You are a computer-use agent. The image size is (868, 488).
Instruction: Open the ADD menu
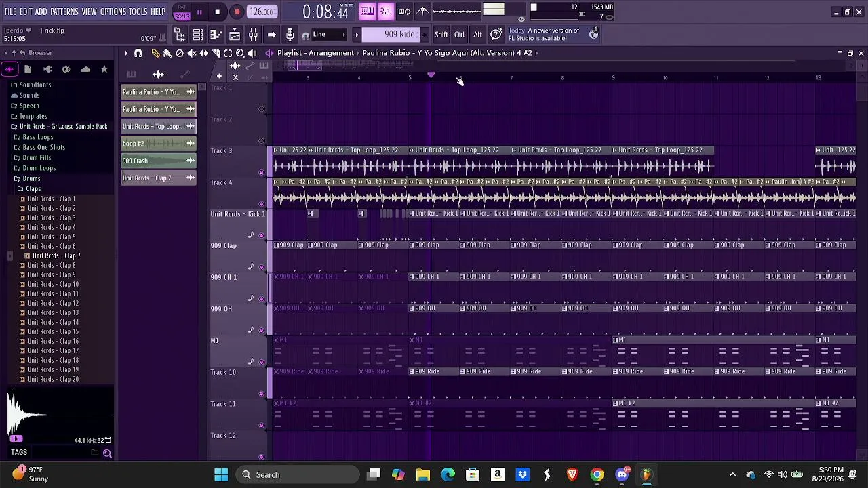[41, 12]
